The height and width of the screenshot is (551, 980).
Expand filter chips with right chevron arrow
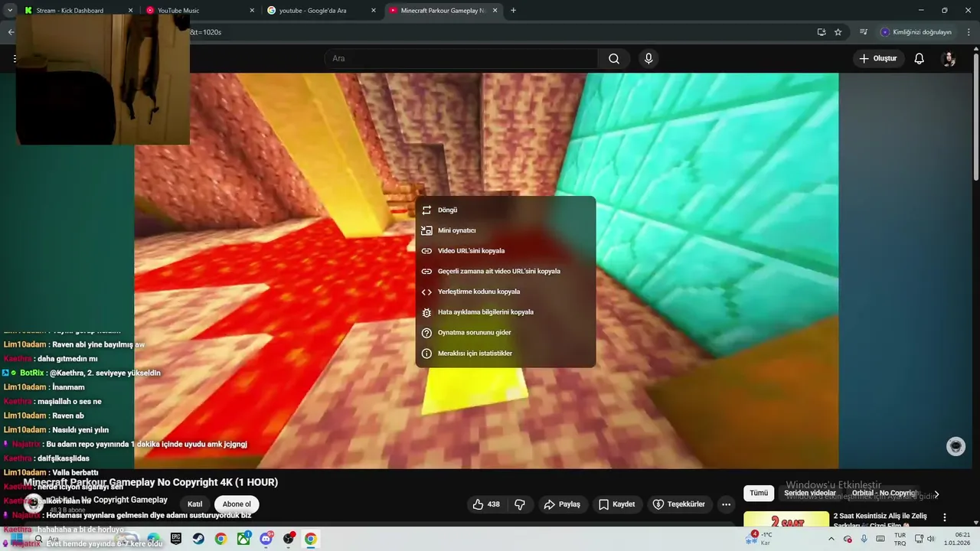(x=936, y=494)
